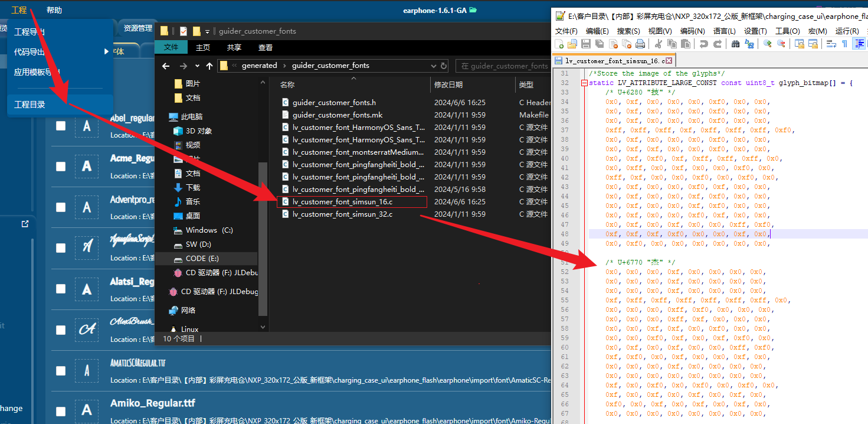Choose 工程目录 from the 工程 menu
868x424 pixels.
(x=60, y=105)
